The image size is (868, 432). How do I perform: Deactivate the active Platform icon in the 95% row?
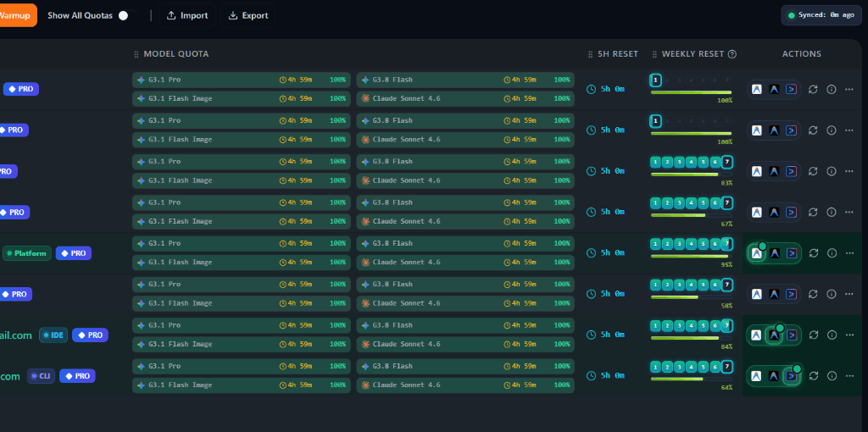pos(757,253)
